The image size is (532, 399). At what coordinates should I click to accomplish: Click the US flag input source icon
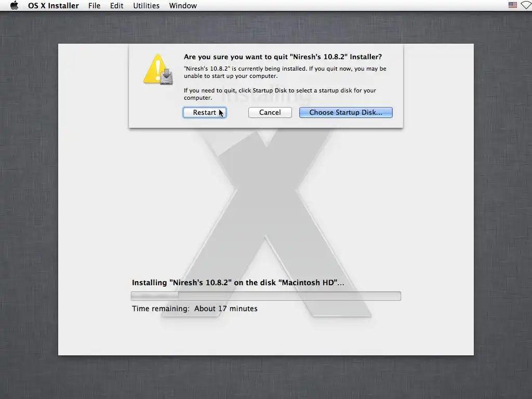[x=512, y=5]
